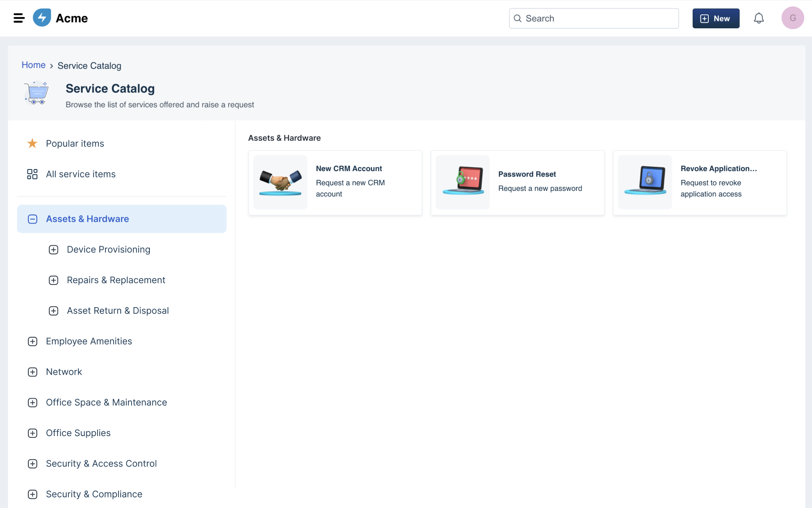The width and height of the screenshot is (812, 508).
Task: Click the search magnifier icon
Action: click(518, 18)
